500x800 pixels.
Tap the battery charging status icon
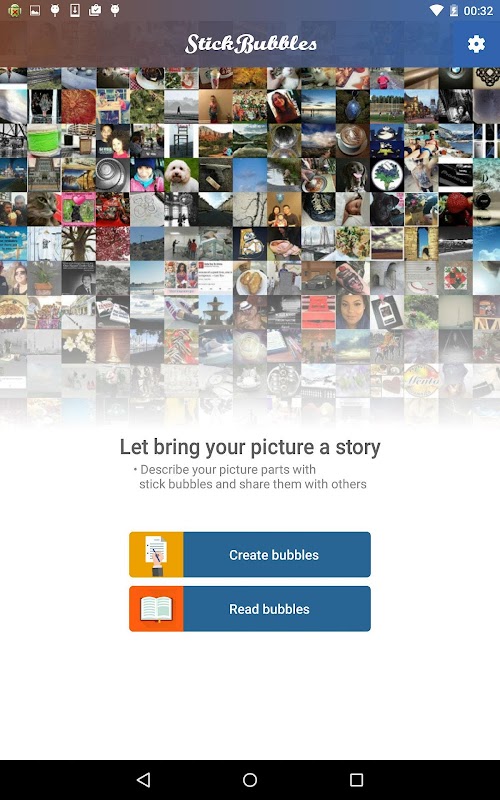click(454, 10)
